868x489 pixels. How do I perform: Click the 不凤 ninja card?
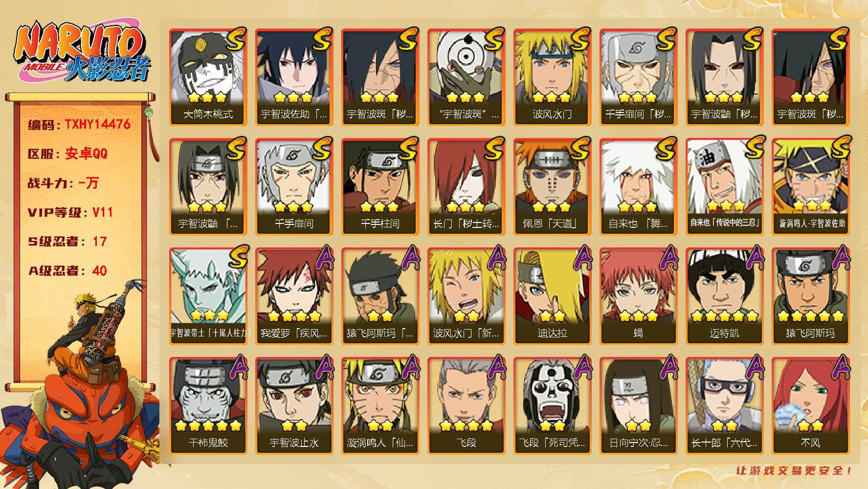coord(810,405)
